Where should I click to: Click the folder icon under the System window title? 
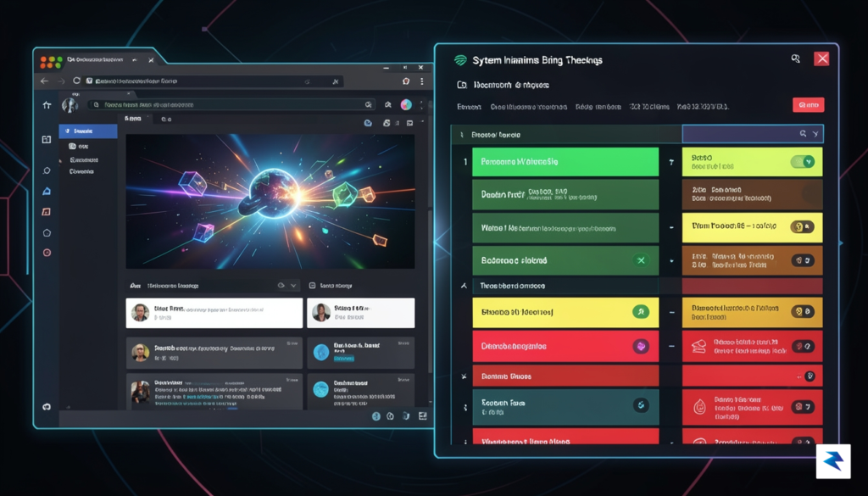point(462,86)
